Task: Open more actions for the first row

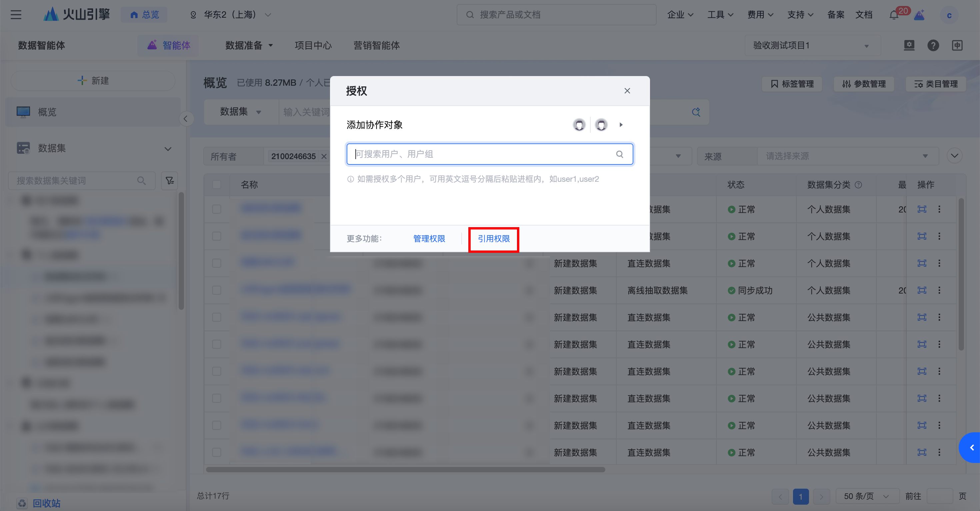Action: pos(939,209)
